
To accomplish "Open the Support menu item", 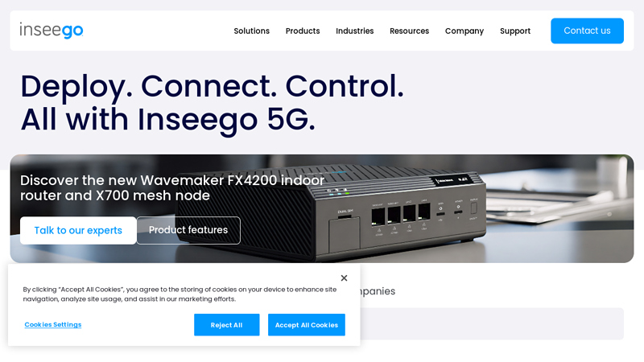I will (x=515, y=31).
